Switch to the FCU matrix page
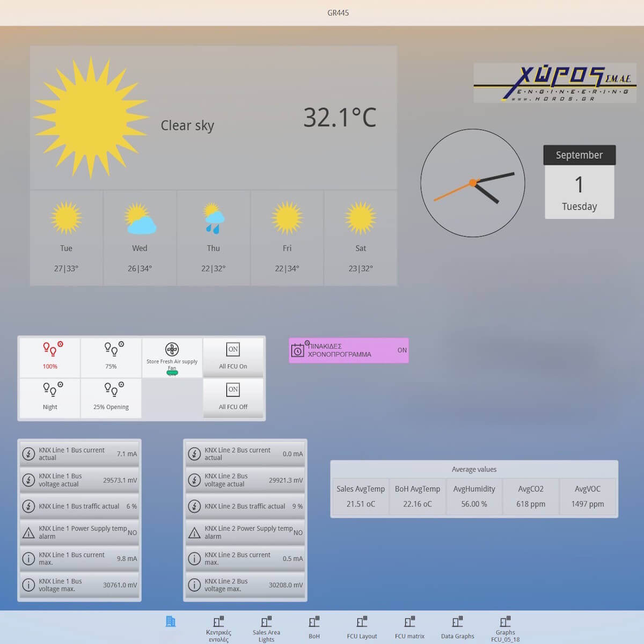Image resolution: width=644 pixels, height=644 pixels. click(409, 628)
